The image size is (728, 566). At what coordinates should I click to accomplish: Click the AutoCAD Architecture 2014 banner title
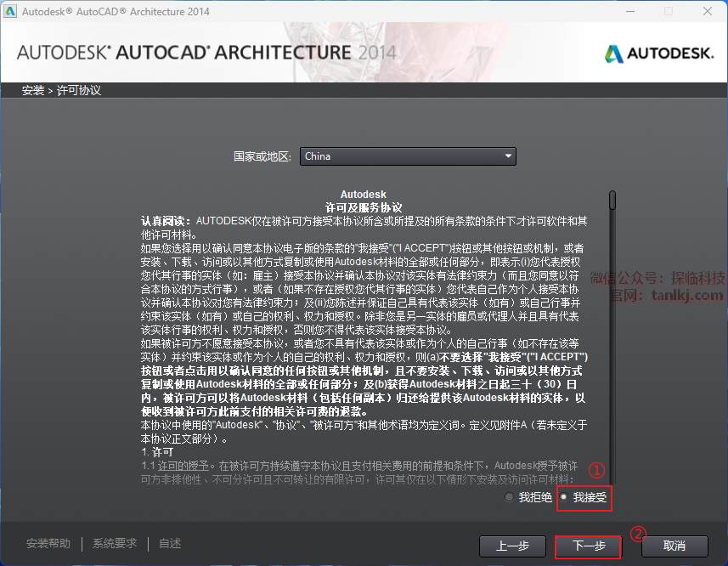[x=206, y=52]
